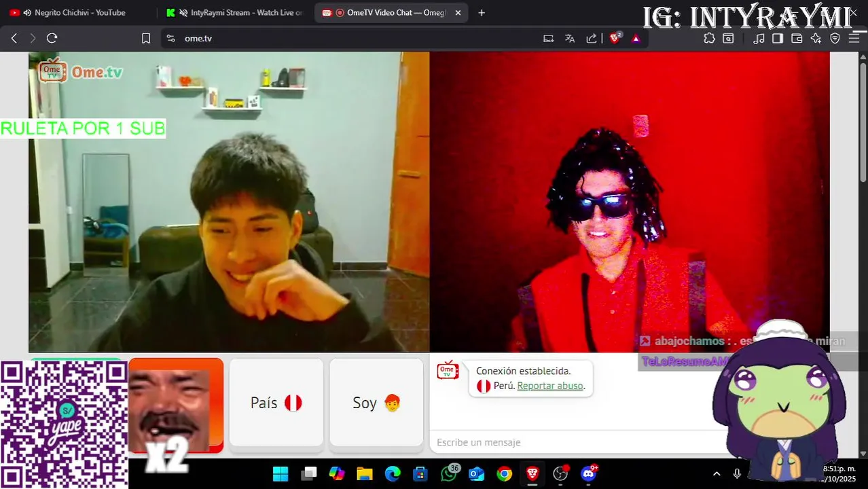
Task: Open the Soy gender selector
Action: [376, 403]
